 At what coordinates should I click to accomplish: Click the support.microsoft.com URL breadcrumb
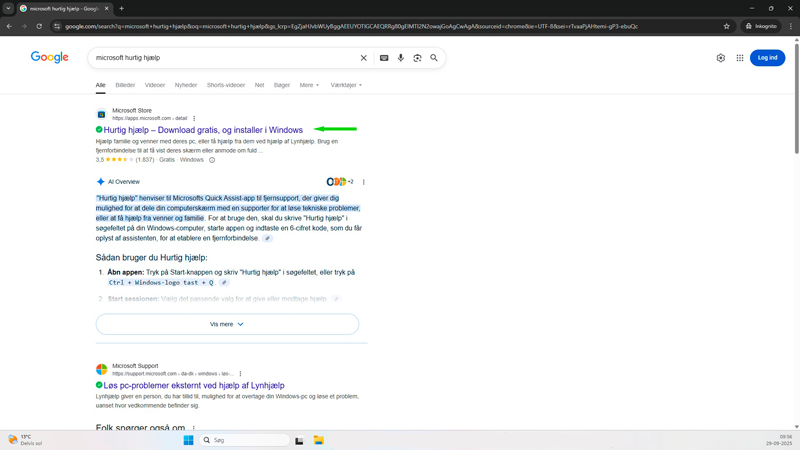click(x=173, y=373)
